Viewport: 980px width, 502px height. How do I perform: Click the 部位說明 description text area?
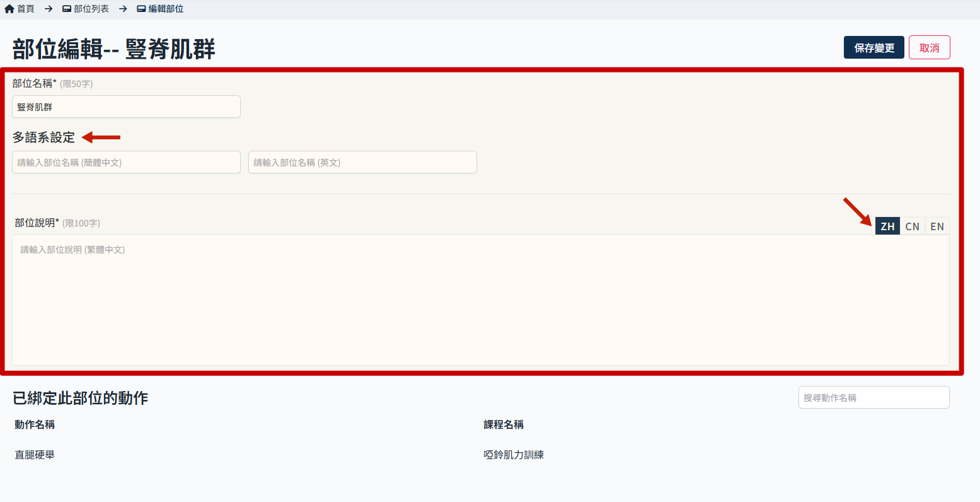[x=481, y=300]
